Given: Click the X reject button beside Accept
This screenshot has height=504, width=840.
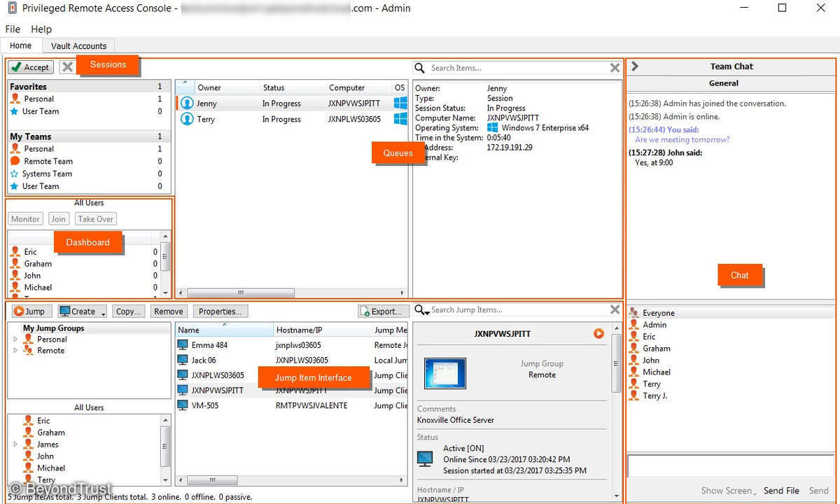Looking at the screenshot, I should [x=67, y=67].
